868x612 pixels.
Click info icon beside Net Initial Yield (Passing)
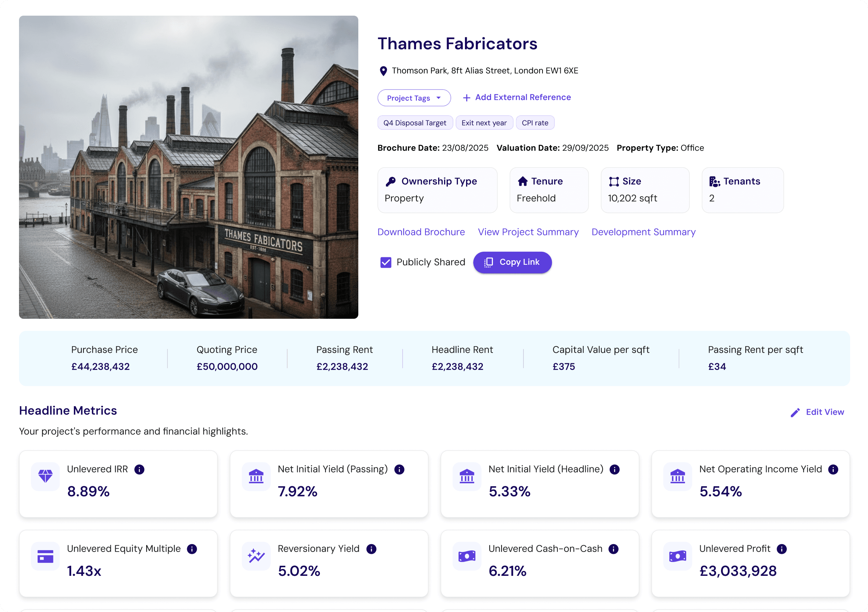(399, 470)
